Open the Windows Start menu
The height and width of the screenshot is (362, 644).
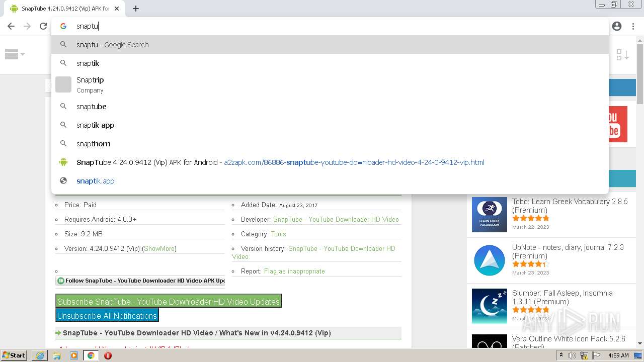point(14,355)
